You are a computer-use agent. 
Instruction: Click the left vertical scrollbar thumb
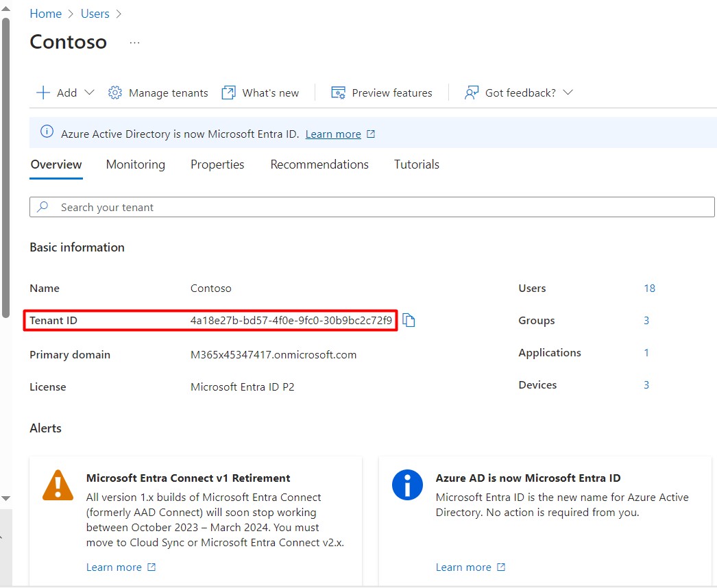(x=5, y=167)
